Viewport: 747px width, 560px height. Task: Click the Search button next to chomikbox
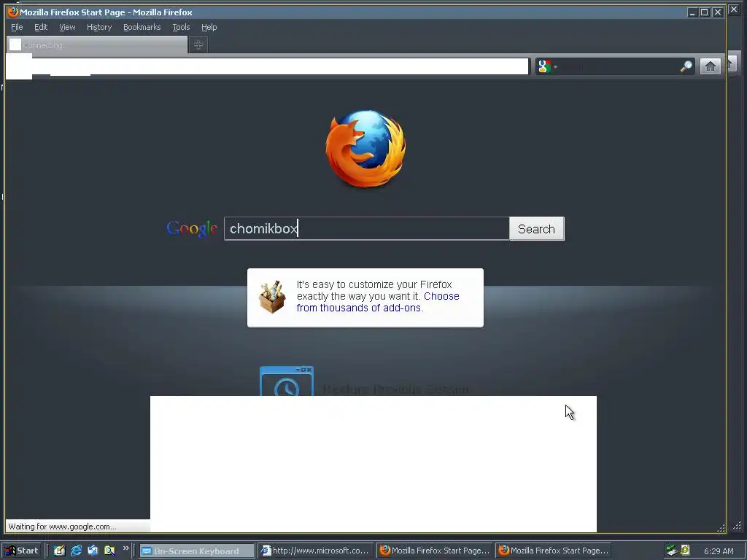[536, 229]
